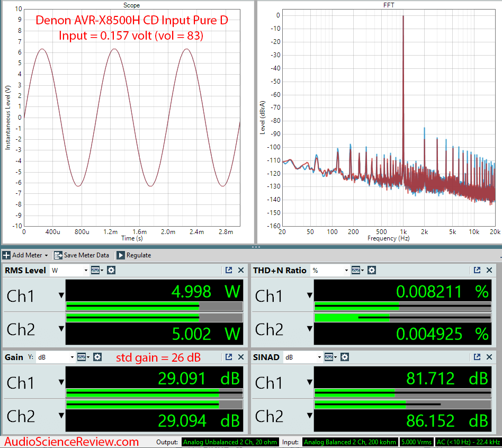Click Output setting Analog Unbalanced 2 Ch
The height and width of the screenshot is (448, 502).
230,442
